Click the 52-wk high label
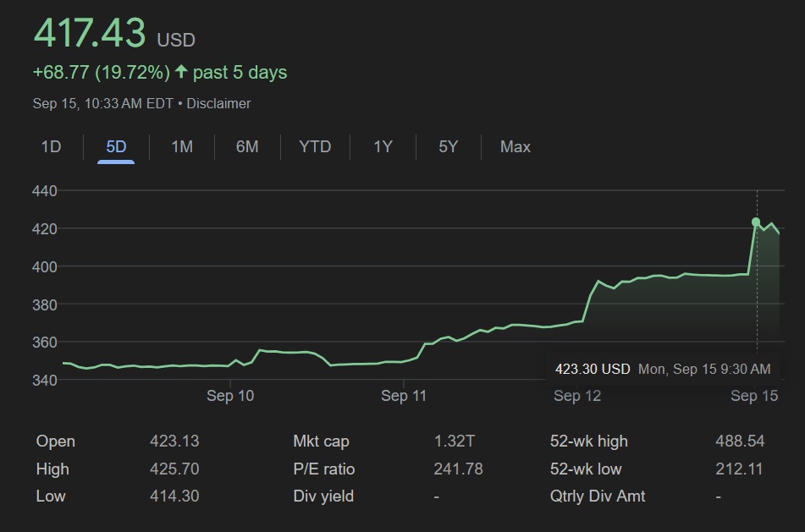The height and width of the screenshot is (532, 805). [589, 442]
